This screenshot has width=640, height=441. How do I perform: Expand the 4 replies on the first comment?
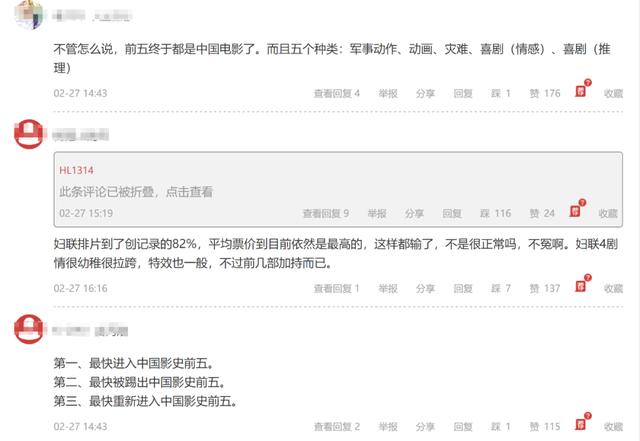[337, 94]
